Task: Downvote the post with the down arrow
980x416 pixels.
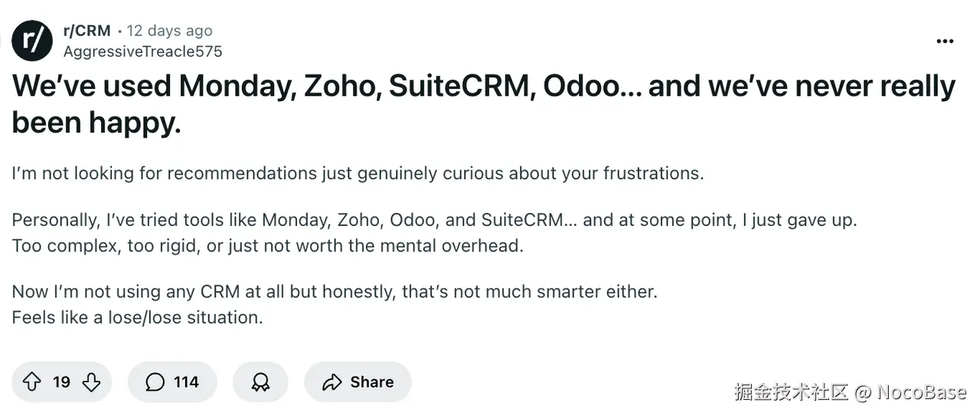Action: click(x=91, y=382)
